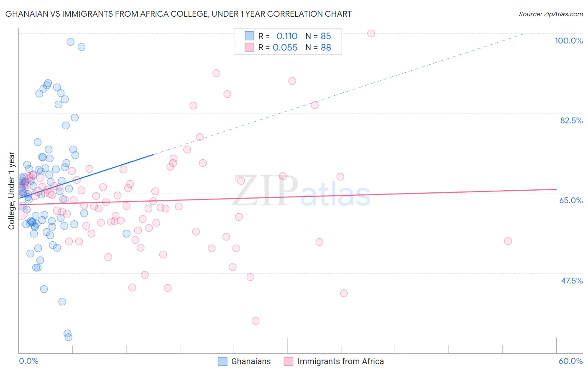Screen dimensions: 588x373
Task: Click the 60.0% x-axis label
Action: [x=570, y=361]
